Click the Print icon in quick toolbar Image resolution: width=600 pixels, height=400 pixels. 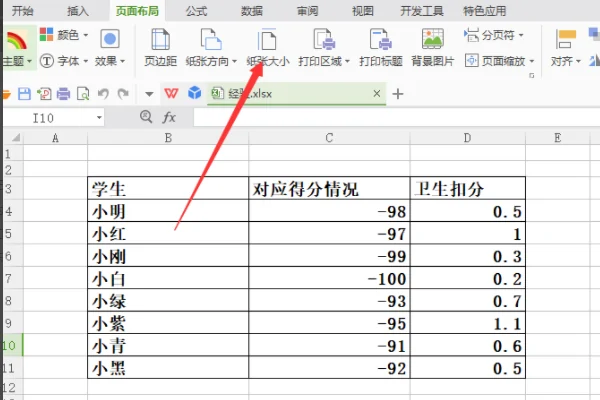tap(64, 94)
